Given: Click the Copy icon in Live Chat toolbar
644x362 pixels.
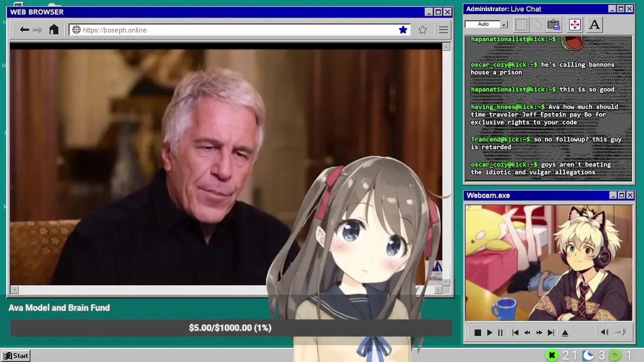Looking at the screenshot, I should coord(537,25).
